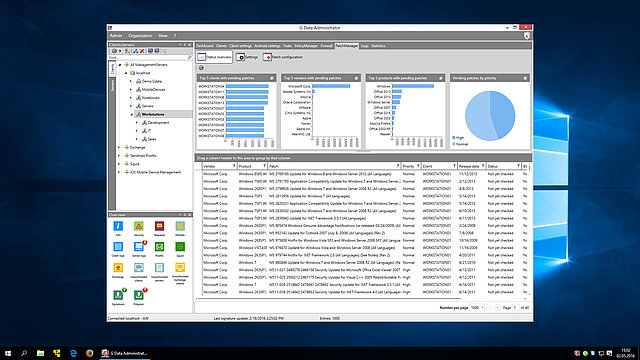This screenshot has width=640, height=360.
Task: Switch to the Client settings tab
Action: click(x=240, y=46)
